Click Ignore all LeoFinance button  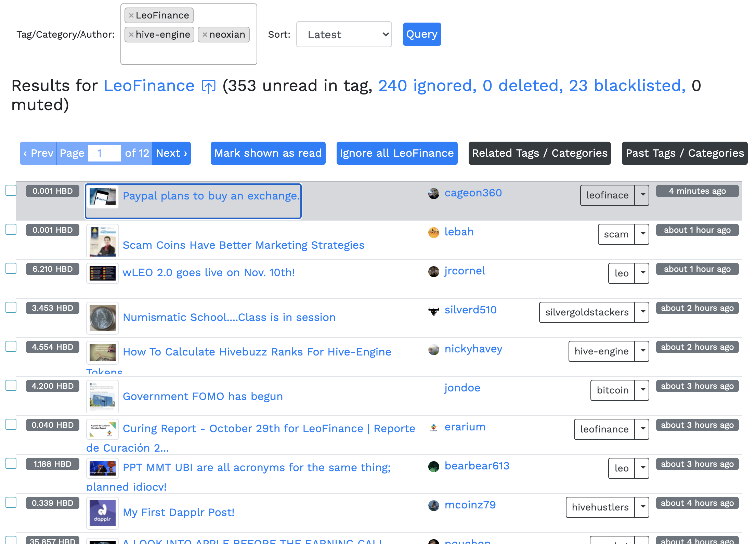[397, 153]
